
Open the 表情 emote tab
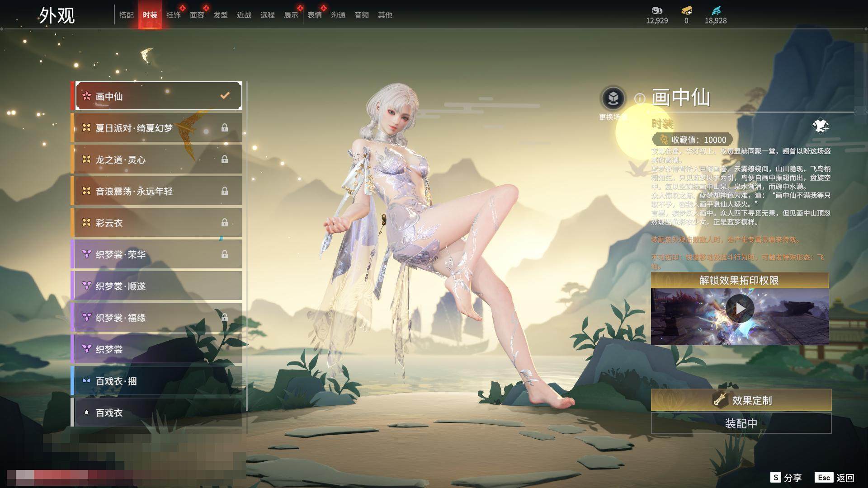coord(314,15)
